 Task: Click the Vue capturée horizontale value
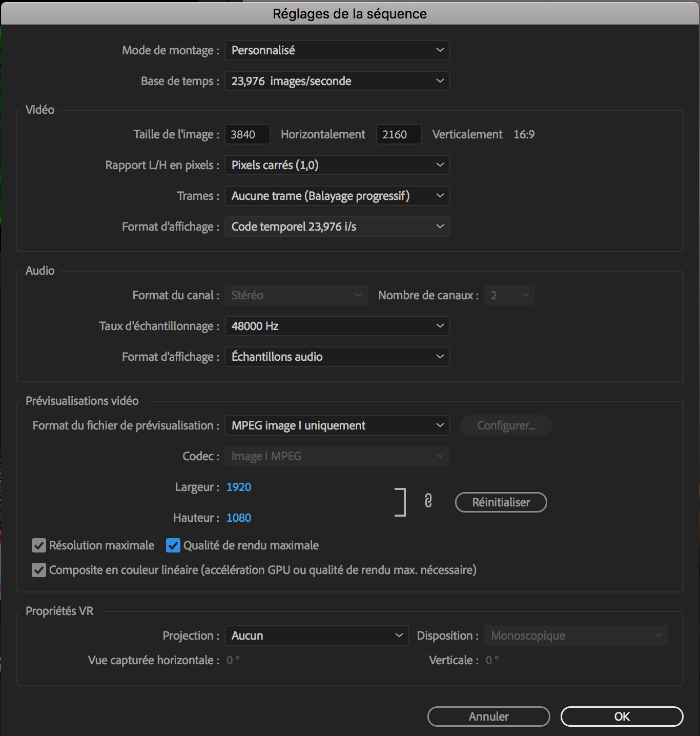click(x=233, y=660)
